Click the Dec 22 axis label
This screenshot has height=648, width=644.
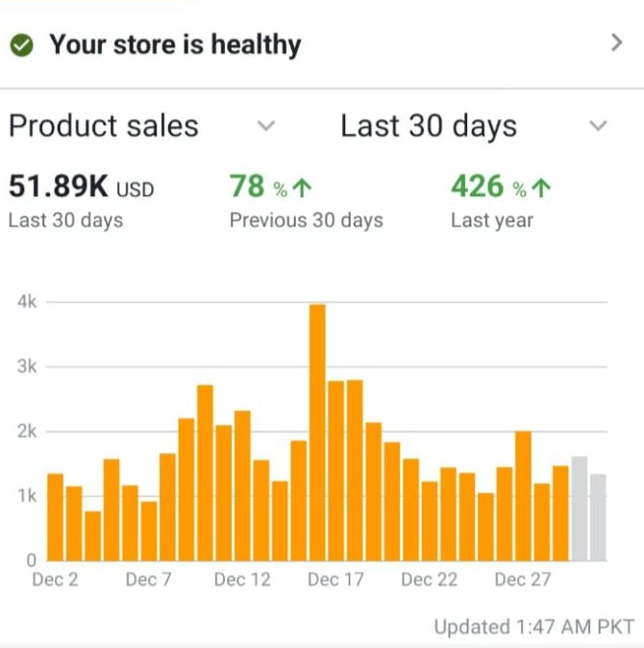tap(430, 579)
